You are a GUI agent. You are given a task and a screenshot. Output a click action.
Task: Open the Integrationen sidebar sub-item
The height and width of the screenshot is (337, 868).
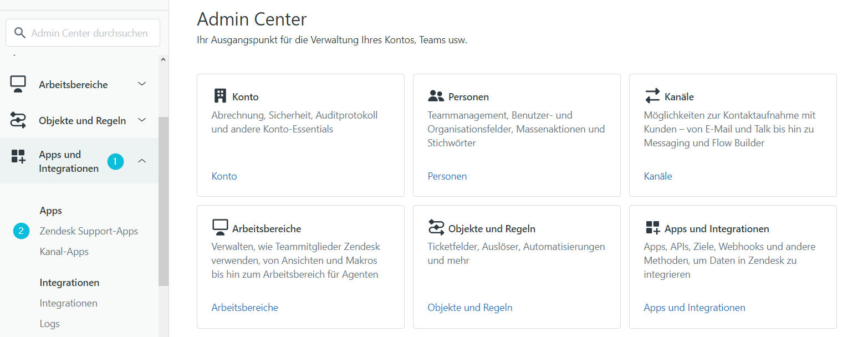tap(68, 303)
